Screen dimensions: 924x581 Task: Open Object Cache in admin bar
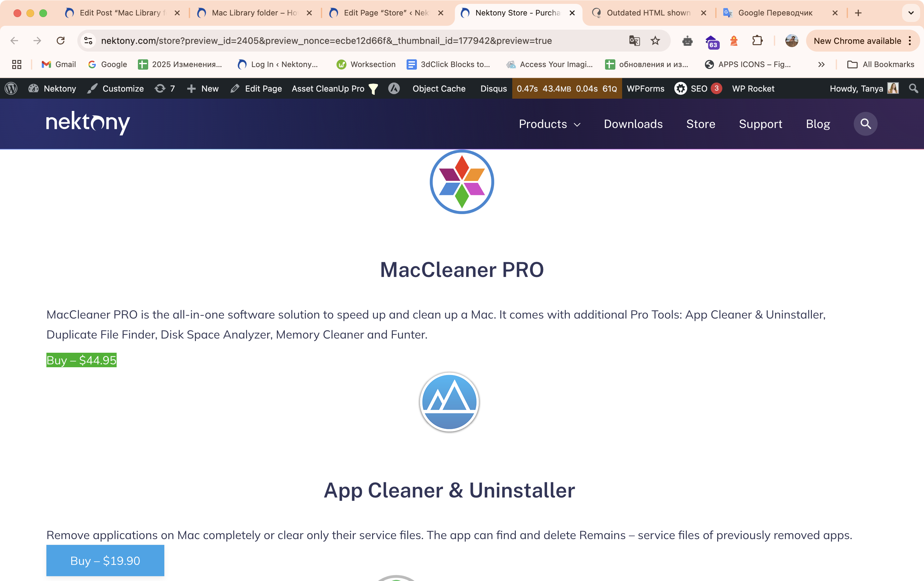click(438, 89)
